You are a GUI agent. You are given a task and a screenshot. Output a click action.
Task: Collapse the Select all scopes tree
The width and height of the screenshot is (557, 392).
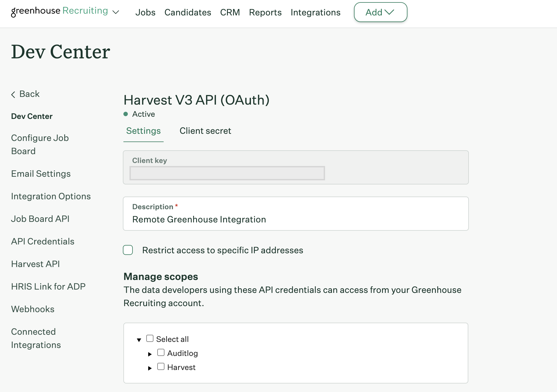point(139,340)
